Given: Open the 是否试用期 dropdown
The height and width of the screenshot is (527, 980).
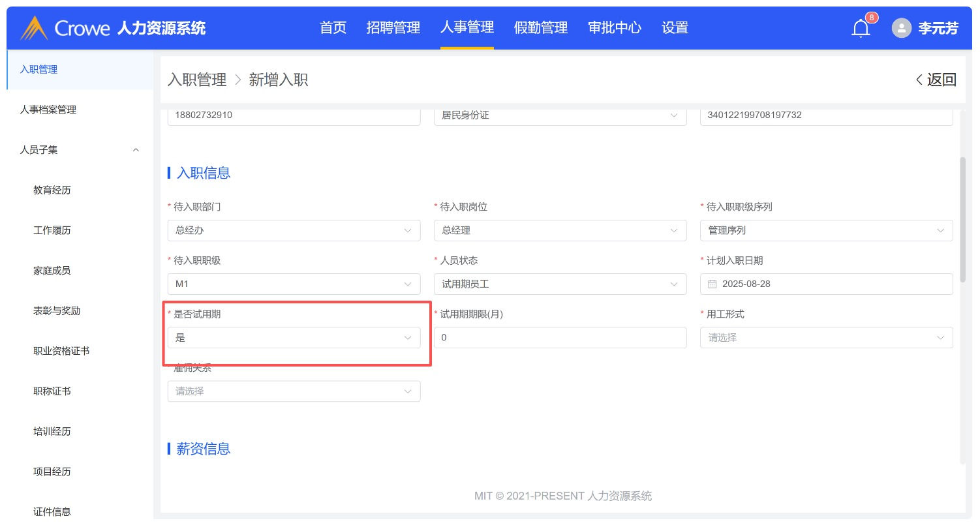Looking at the screenshot, I should (294, 338).
